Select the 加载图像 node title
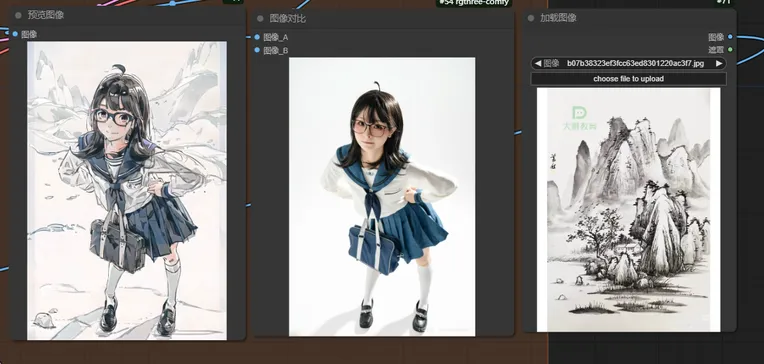The image size is (764, 364). tap(558, 18)
